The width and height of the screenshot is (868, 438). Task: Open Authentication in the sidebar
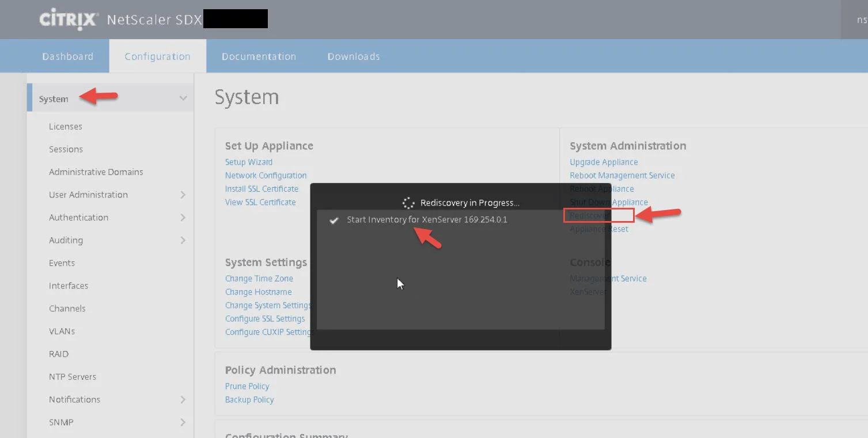click(x=78, y=218)
